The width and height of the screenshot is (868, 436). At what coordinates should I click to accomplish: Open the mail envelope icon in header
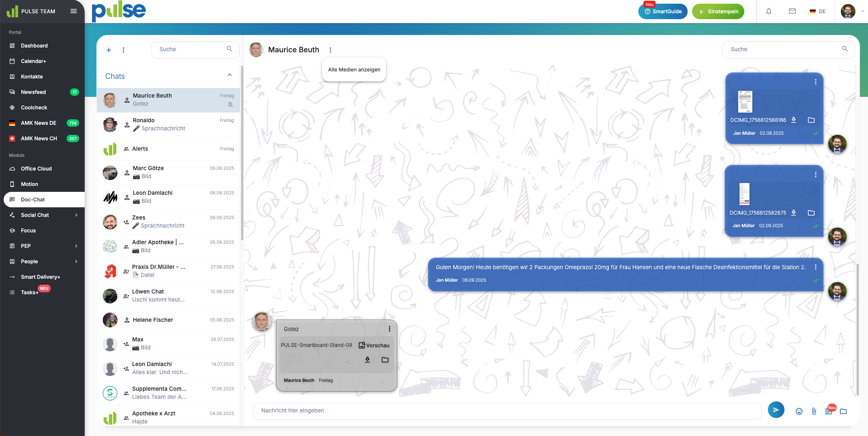pos(792,11)
